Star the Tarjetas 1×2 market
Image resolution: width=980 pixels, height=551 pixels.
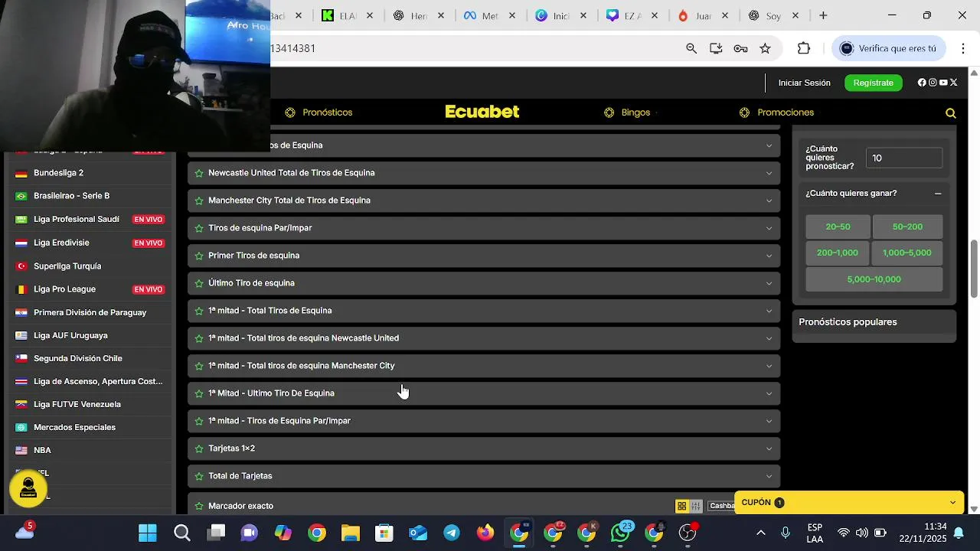pyautogui.click(x=199, y=448)
